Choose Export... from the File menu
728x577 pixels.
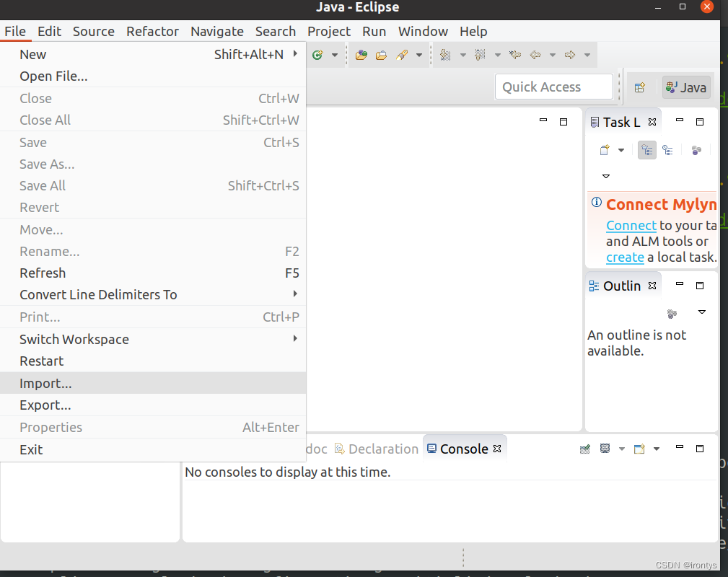(x=153, y=405)
